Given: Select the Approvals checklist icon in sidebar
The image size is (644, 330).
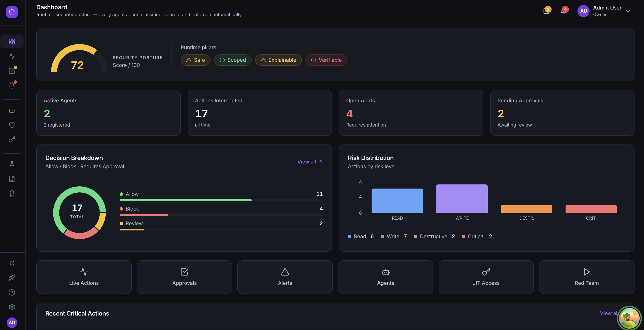Looking at the screenshot, I should coord(12,70).
